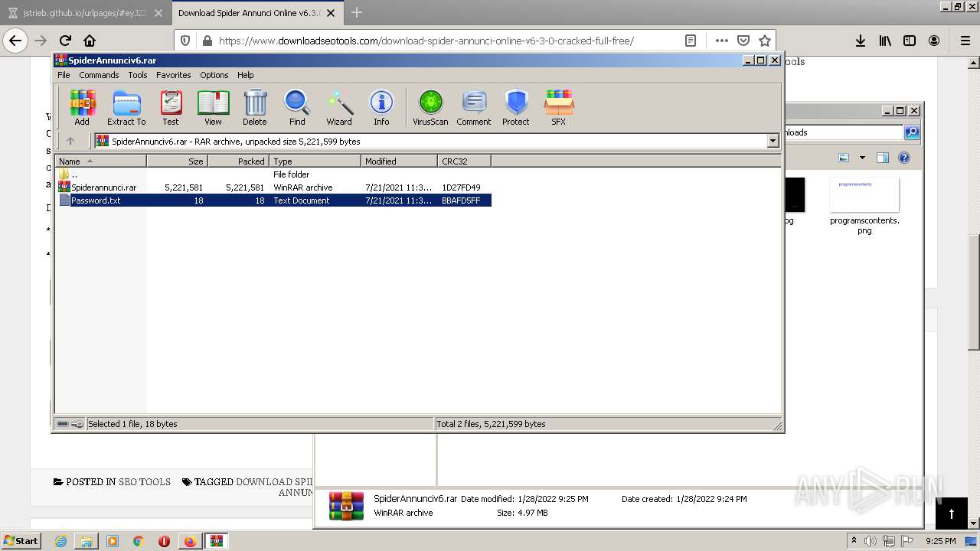The height and width of the screenshot is (551, 980).
Task: Sort by CRC32 column header
Action: point(464,161)
